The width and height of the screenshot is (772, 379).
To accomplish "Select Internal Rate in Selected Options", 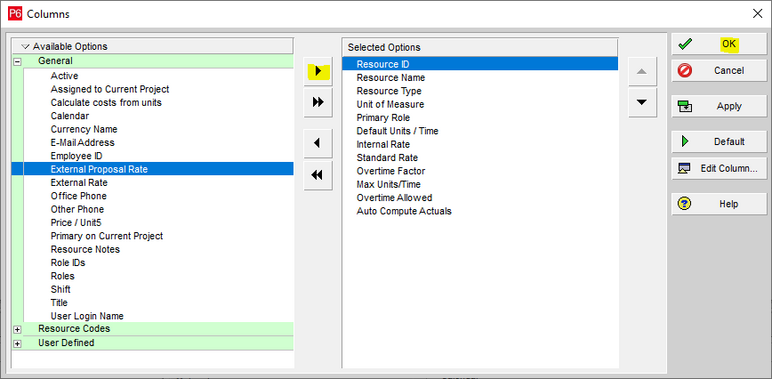I will [384, 144].
